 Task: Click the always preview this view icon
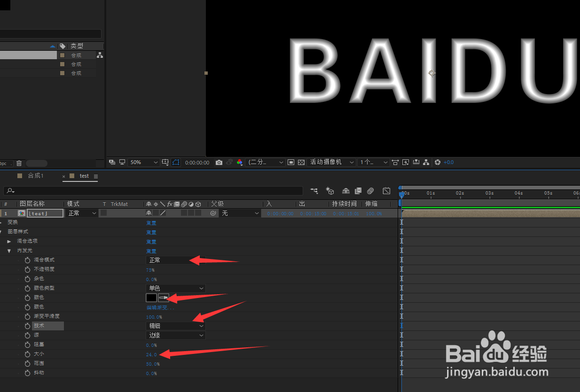(x=112, y=162)
